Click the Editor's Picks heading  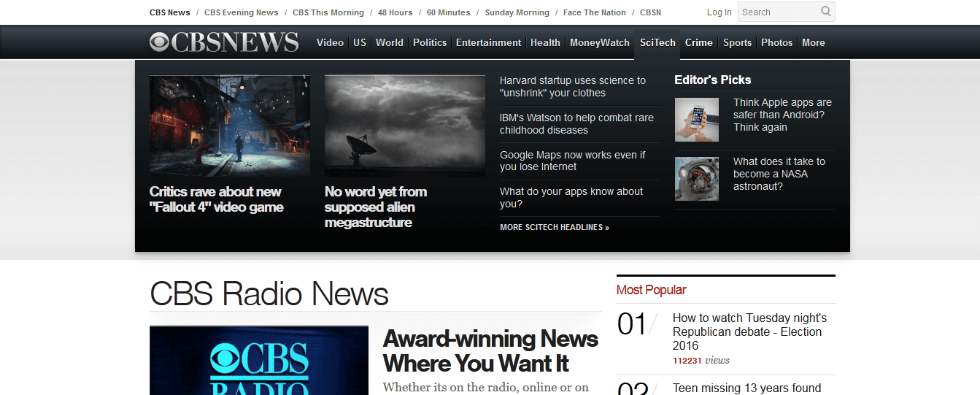(x=713, y=80)
